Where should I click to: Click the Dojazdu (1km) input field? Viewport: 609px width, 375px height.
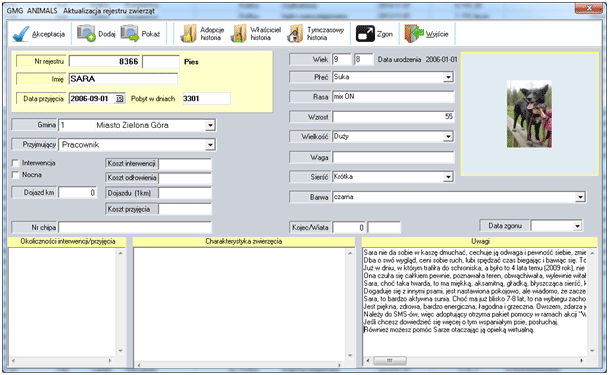[185, 193]
